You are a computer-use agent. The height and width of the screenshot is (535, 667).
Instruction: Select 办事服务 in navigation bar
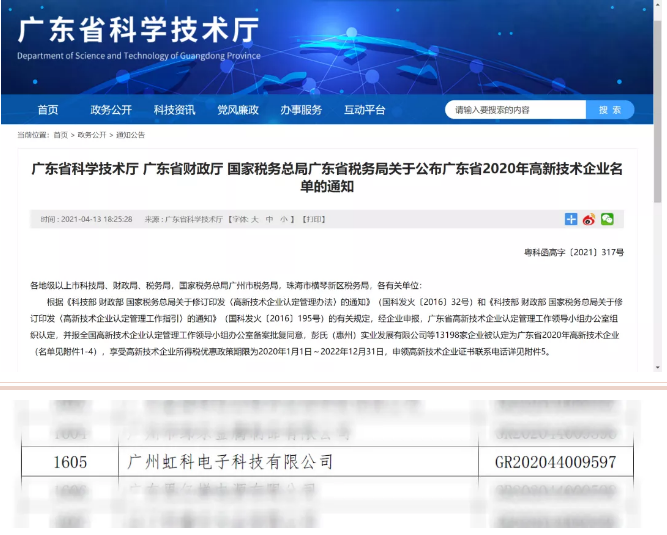[x=301, y=110]
